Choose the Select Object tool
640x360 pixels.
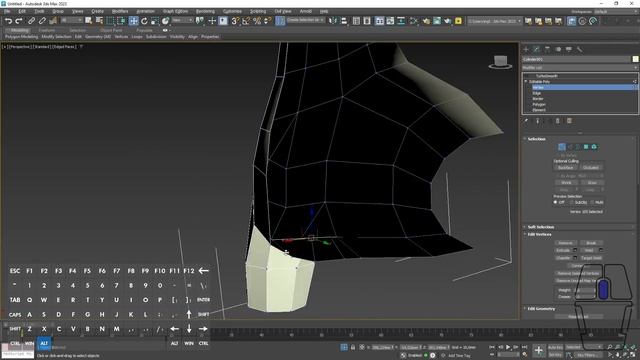(89, 21)
